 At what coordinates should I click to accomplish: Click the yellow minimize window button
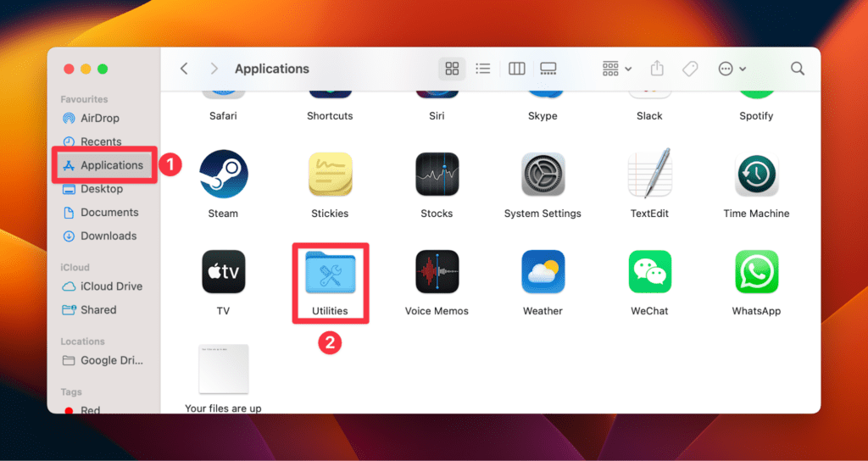coord(86,69)
